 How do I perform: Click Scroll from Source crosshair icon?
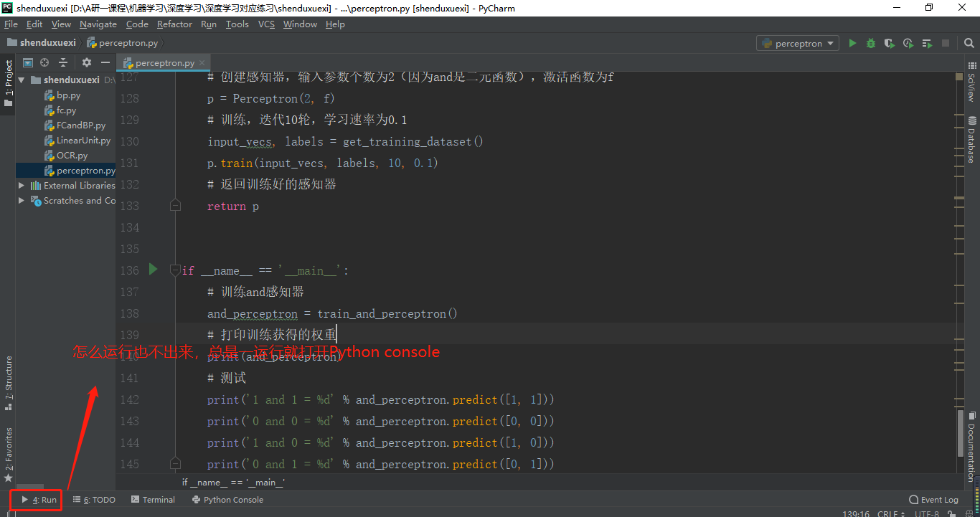click(44, 62)
